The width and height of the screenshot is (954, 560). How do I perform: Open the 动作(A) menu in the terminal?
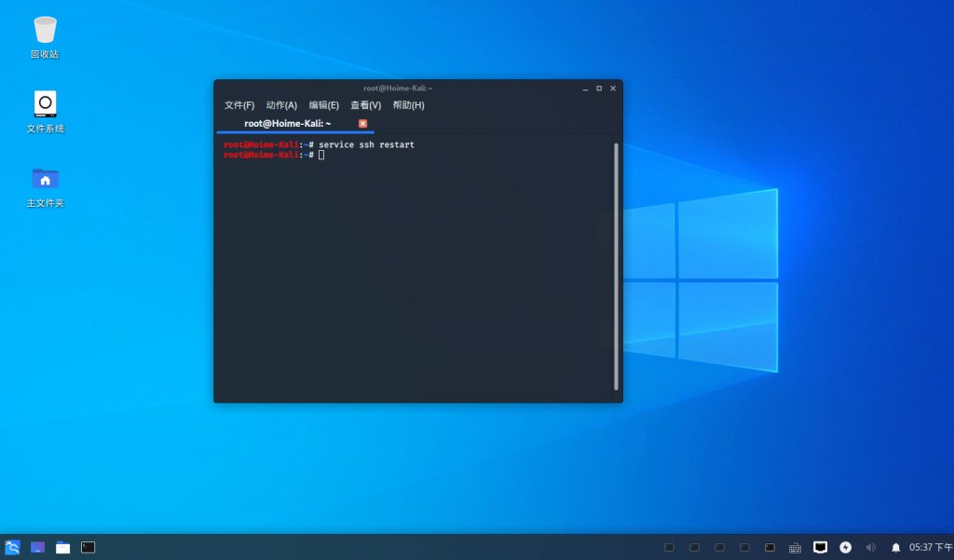[x=281, y=105]
